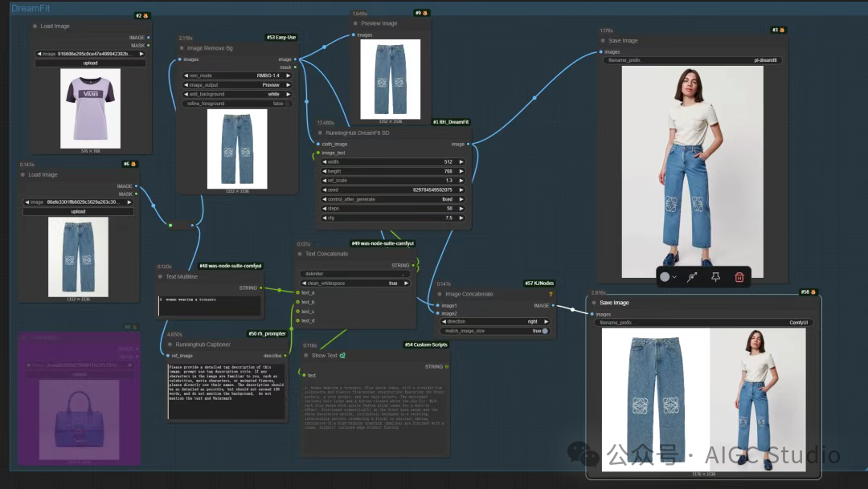The width and height of the screenshot is (868, 489).
Task: Click the #53 Easy-Use node badge
Action: (x=281, y=37)
